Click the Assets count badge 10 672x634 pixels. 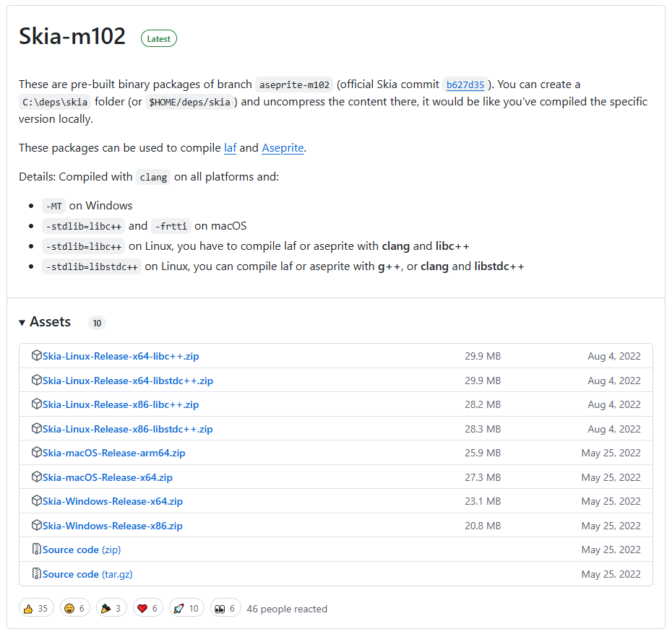pos(98,323)
